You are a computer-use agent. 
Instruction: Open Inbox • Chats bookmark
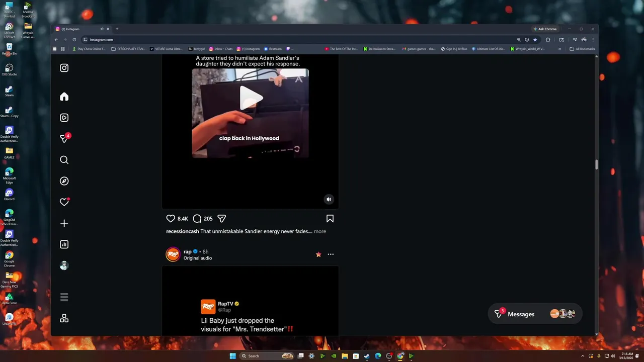221,49
